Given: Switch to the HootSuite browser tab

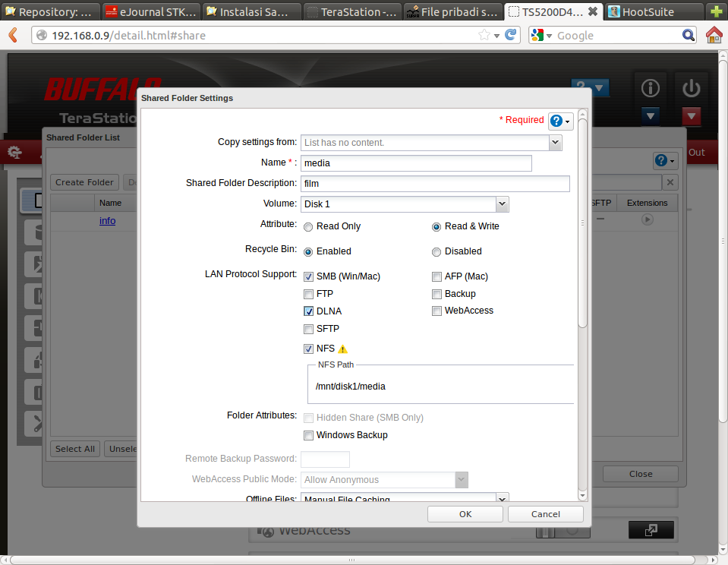Looking at the screenshot, I should [649, 11].
